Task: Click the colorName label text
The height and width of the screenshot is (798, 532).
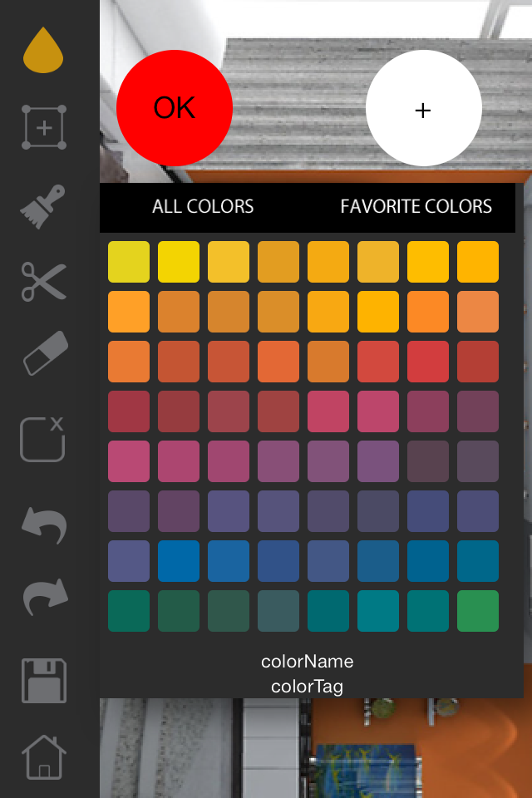Action: click(x=307, y=661)
